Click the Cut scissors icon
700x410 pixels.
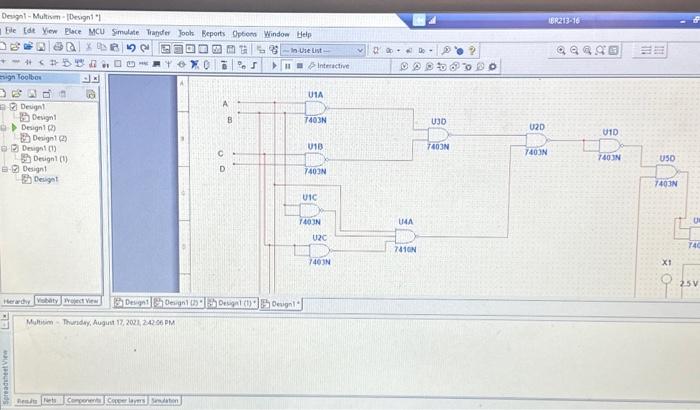coord(88,47)
